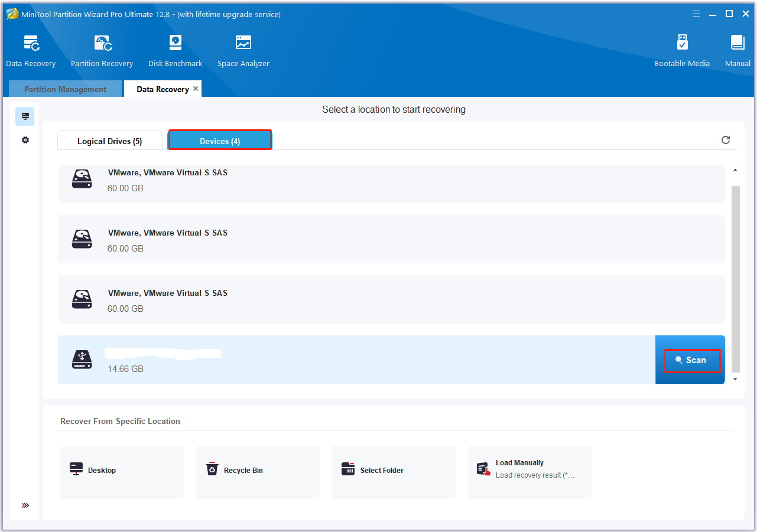Recover from Recycle Bin
Screen dimensions: 757x532
(x=258, y=472)
